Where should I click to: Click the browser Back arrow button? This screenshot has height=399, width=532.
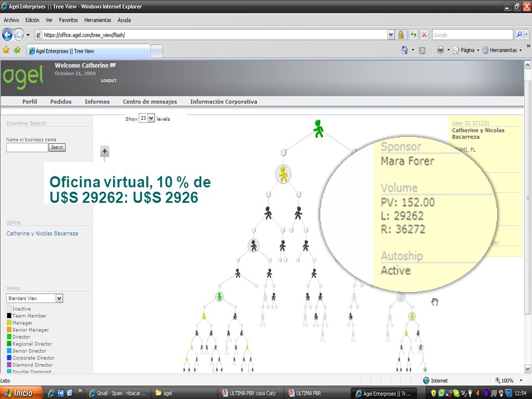tap(7, 34)
